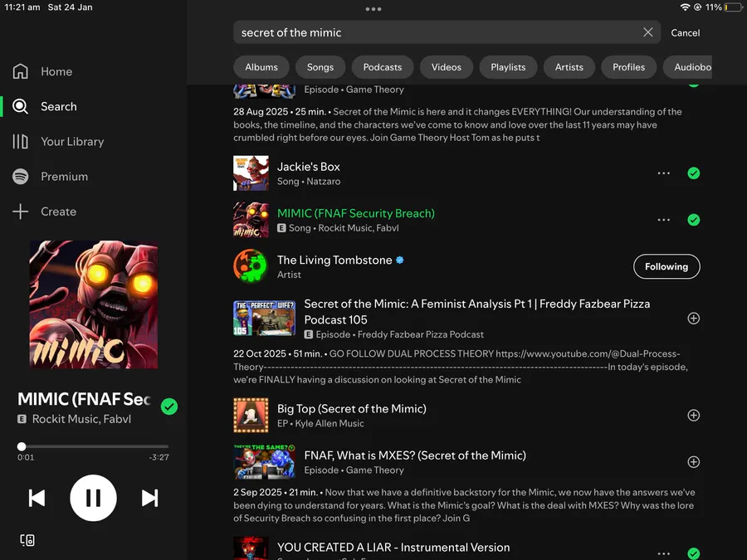Image resolution: width=747 pixels, height=560 pixels.
Task: Open the Premium section
Action: point(51,177)
